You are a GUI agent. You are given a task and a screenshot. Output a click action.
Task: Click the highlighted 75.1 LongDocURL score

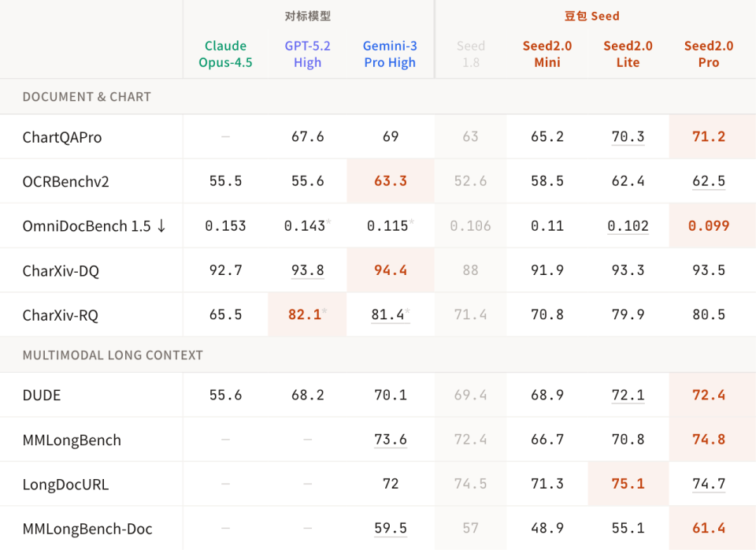(x=628, y=484)
